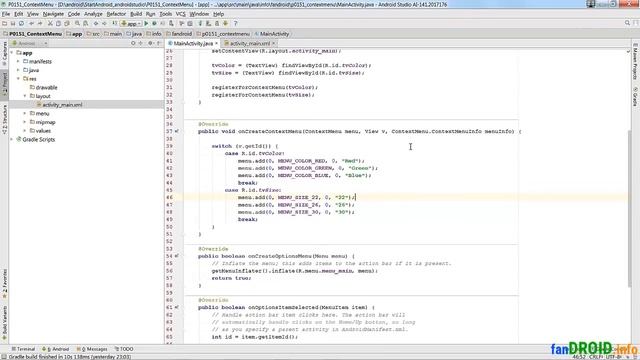Click the Collapse All icon in Project panel

[141, 43]
